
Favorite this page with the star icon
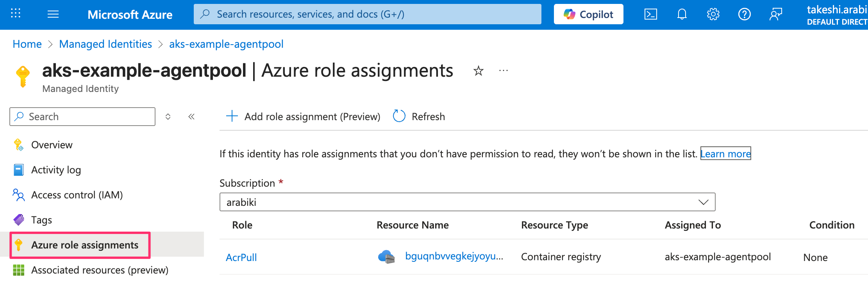click(478, 71)
